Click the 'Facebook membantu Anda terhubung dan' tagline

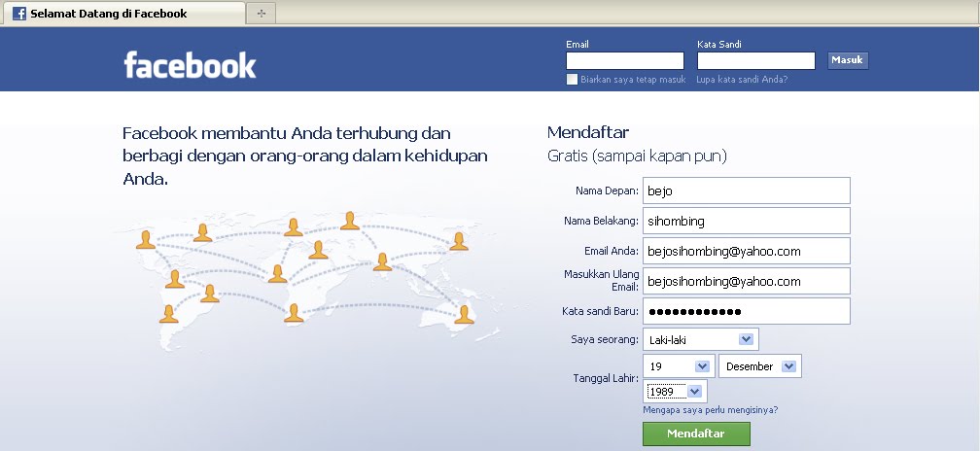coord(286,133)
